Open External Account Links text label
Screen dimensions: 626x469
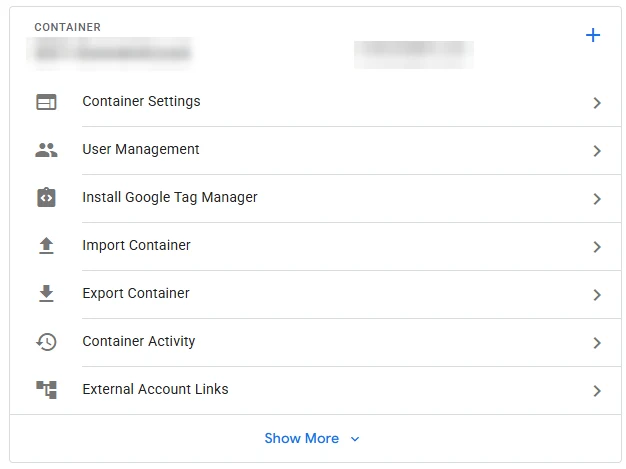(155, 389)
